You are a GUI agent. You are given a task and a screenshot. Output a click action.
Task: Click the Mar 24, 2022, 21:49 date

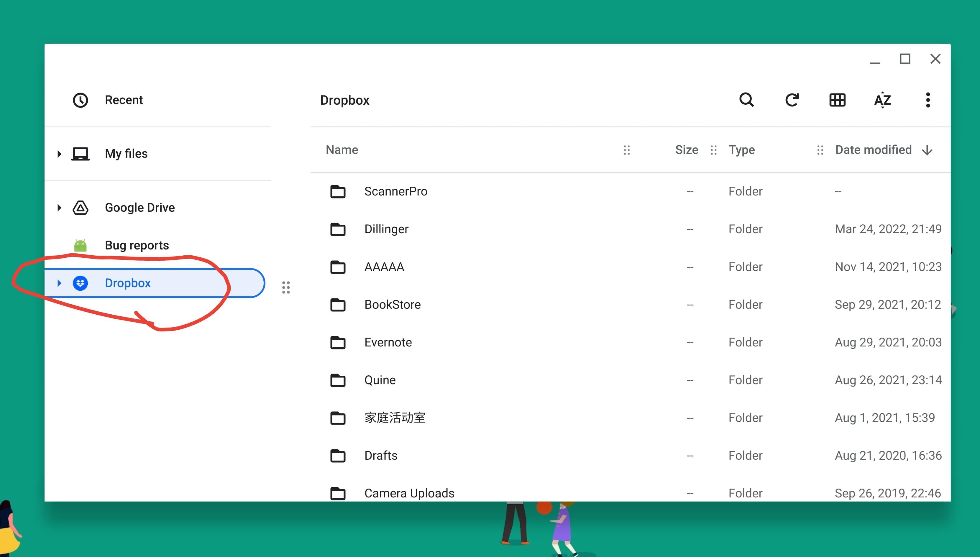[x=888, y=229]
